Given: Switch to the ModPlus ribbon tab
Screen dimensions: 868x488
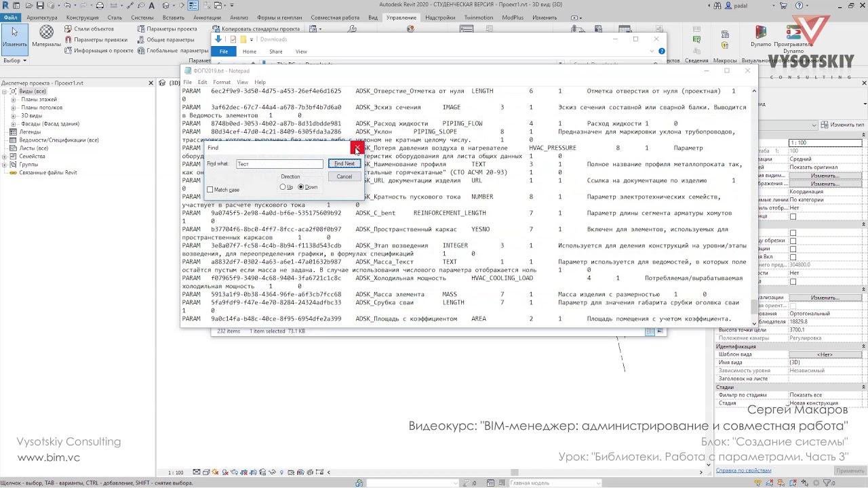Looking at the screenshot, I should pyautogui.click(x=513, y=18).
